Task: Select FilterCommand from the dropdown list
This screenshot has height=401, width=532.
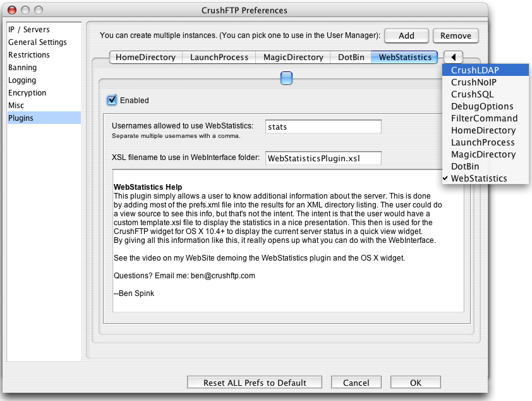Action: pyautogui.click(x=485, y=118)
